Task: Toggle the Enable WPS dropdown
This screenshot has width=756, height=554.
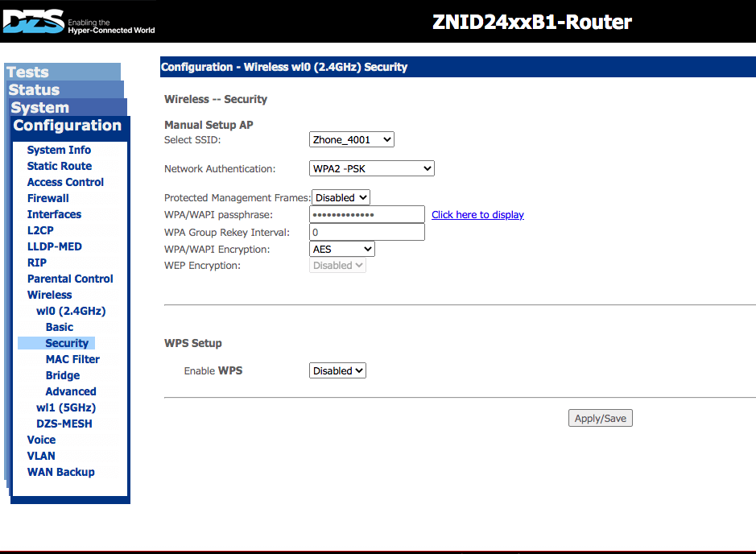Action: [337, 371]
